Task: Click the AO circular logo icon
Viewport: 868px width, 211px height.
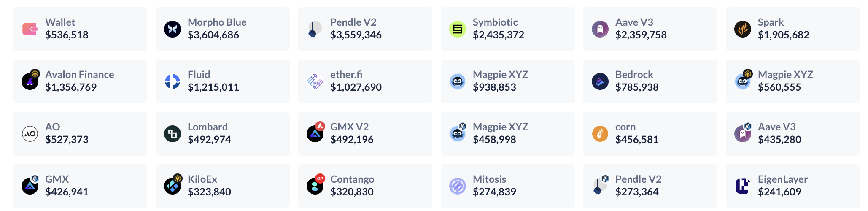Action: (30, 134)
